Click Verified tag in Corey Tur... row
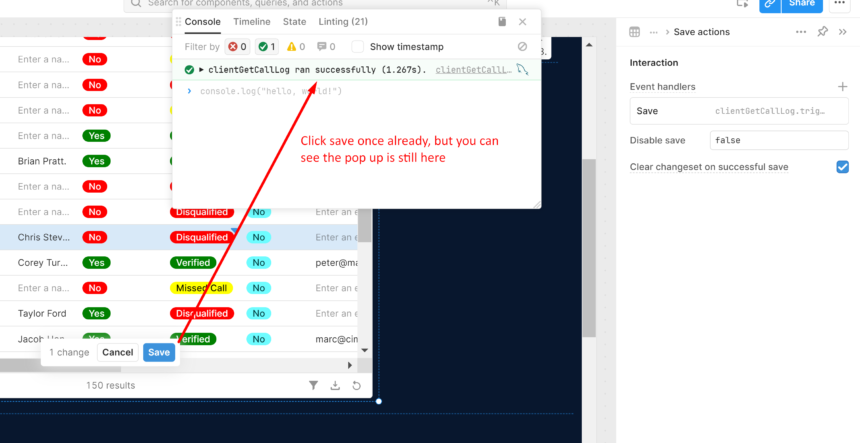Viewport: 860px width, 443px height. tap(193, 263)
